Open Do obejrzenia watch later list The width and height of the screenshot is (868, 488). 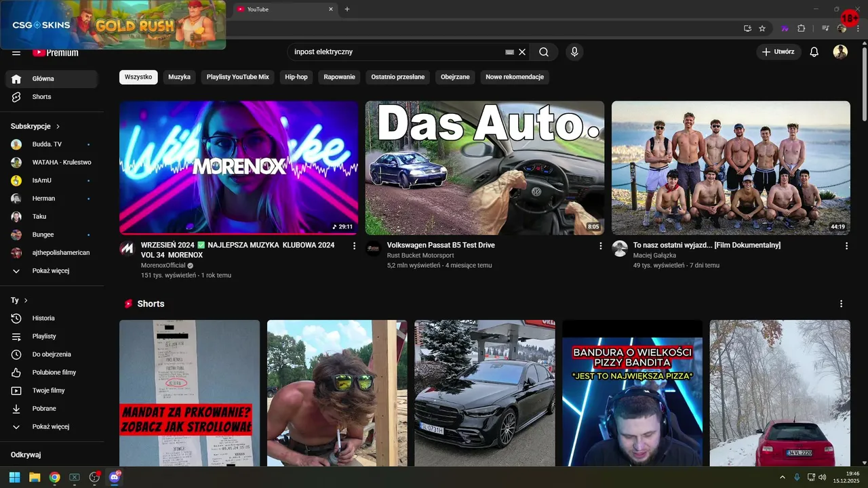[x=52, y=354]
